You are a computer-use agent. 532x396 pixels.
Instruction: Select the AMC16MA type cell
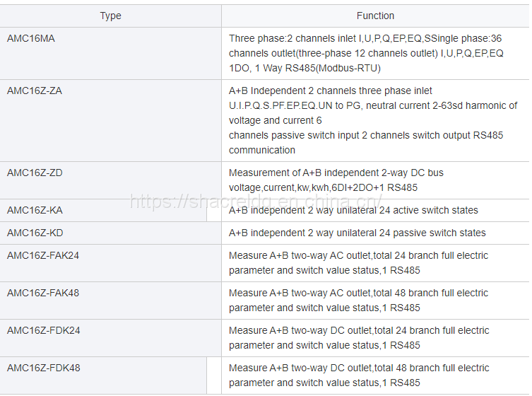click(31, 38)
